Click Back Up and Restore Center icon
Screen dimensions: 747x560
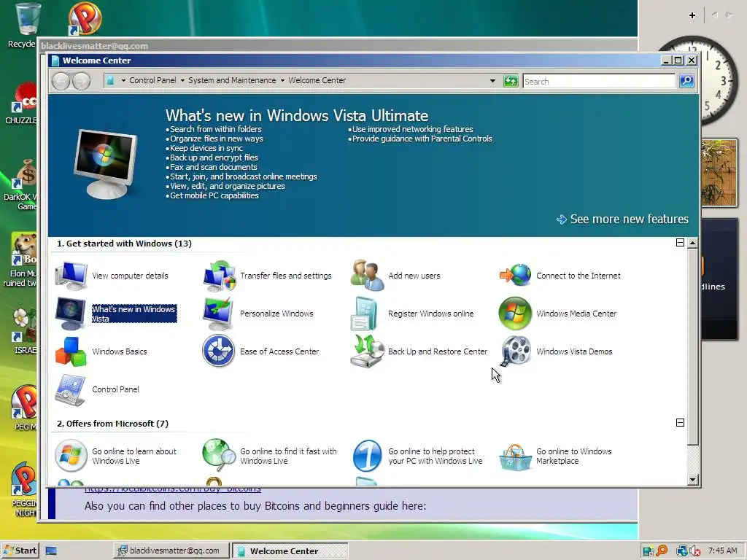click(x=368, y=351)
